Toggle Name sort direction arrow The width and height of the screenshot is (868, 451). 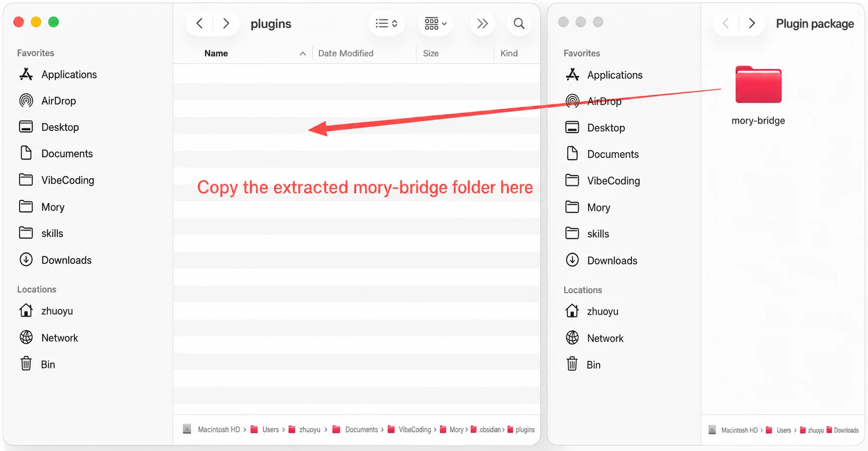pyautogui.click(x=302, y=53)
